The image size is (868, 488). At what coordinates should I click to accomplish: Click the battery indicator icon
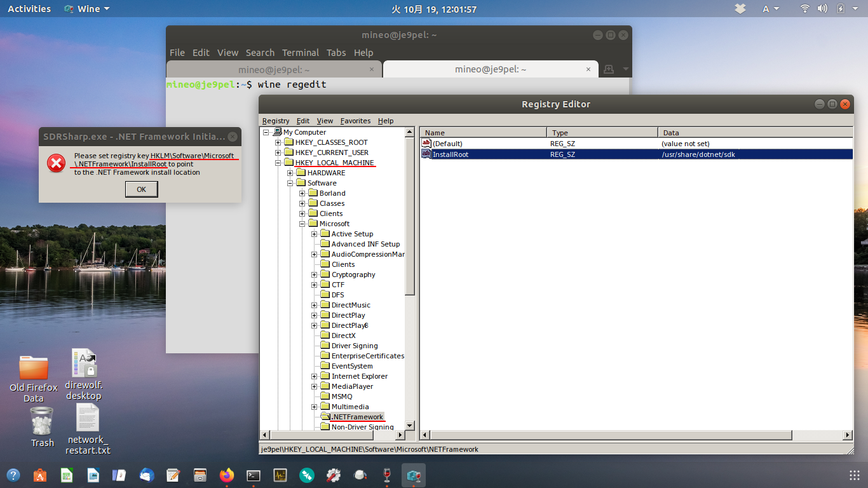pyautogui.click(x=840, y=9)
